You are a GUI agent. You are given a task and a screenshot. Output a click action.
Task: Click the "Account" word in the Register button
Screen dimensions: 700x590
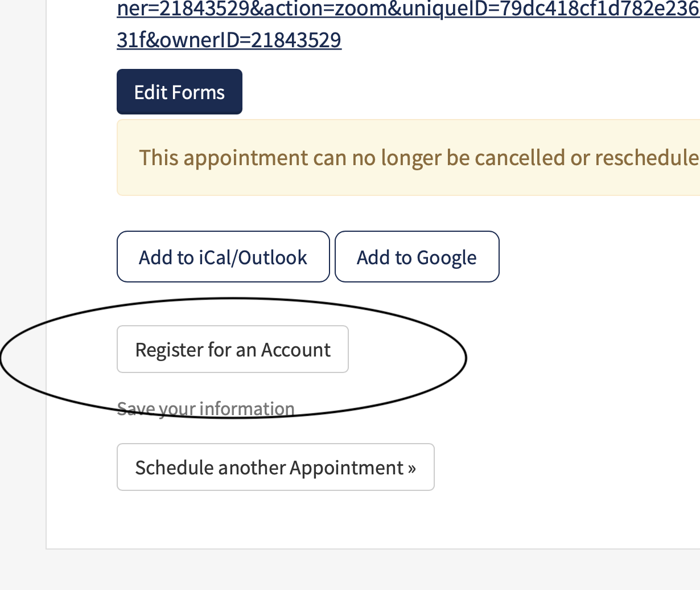pos(295,350)
